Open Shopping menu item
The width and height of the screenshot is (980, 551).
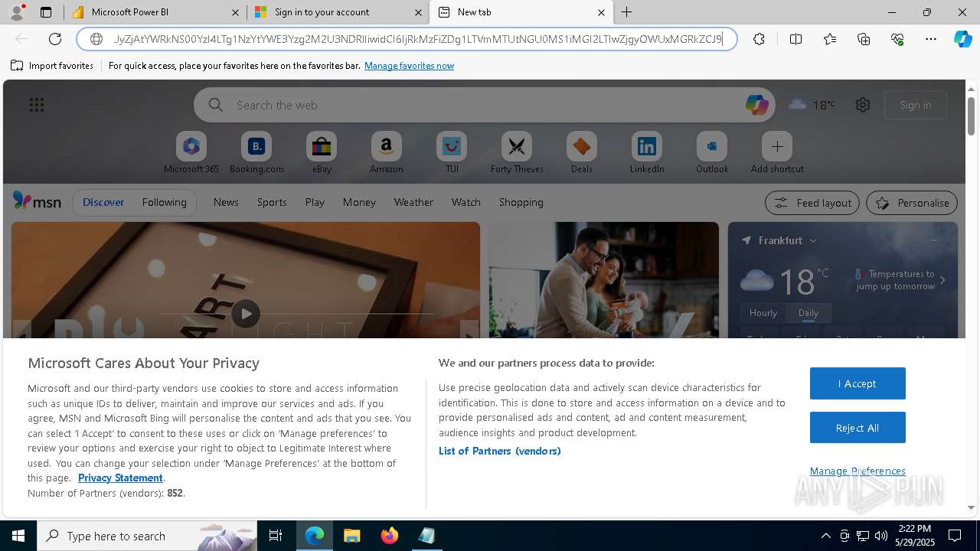tap(521, 202)
